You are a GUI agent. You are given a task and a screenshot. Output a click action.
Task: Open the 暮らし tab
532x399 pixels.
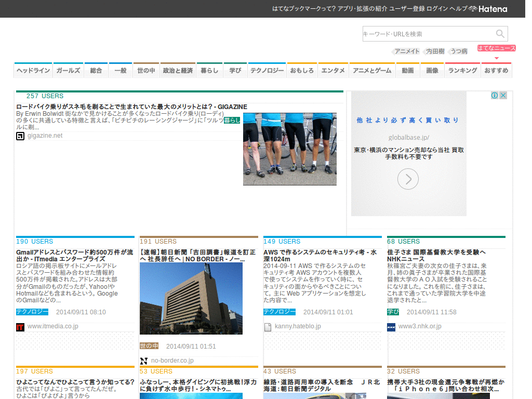(x=209, y=70)
